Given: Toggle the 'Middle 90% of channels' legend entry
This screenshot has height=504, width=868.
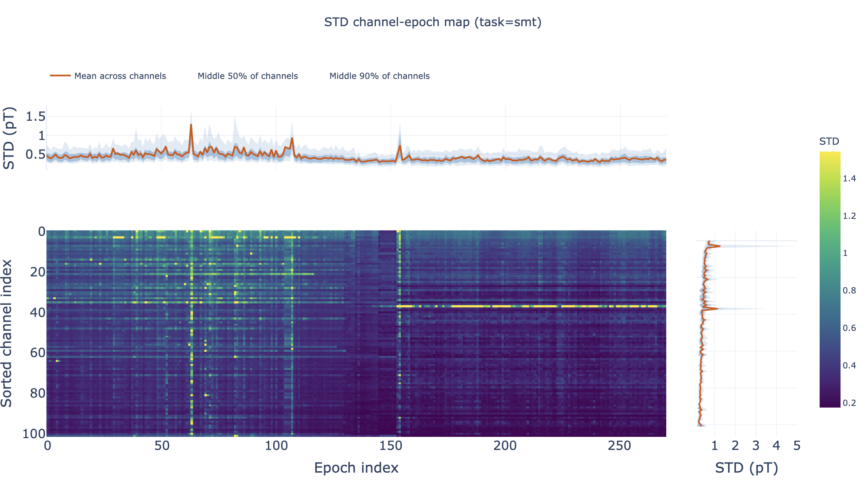Looking at the screenshot, I should pos(379,76).
